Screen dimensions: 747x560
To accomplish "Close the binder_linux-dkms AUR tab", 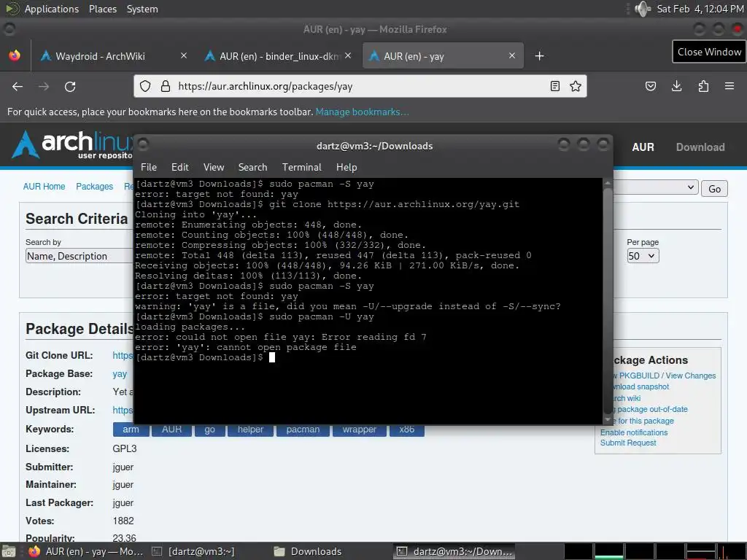I will [348, 55].
